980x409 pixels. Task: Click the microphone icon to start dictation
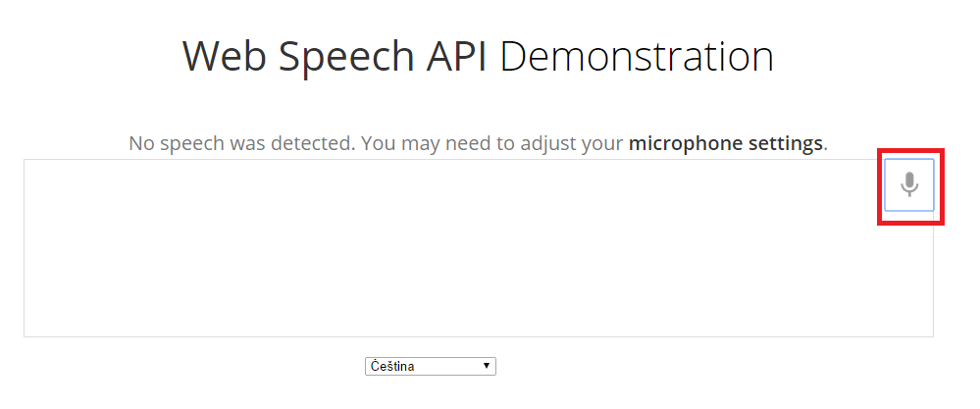(909, 184)
